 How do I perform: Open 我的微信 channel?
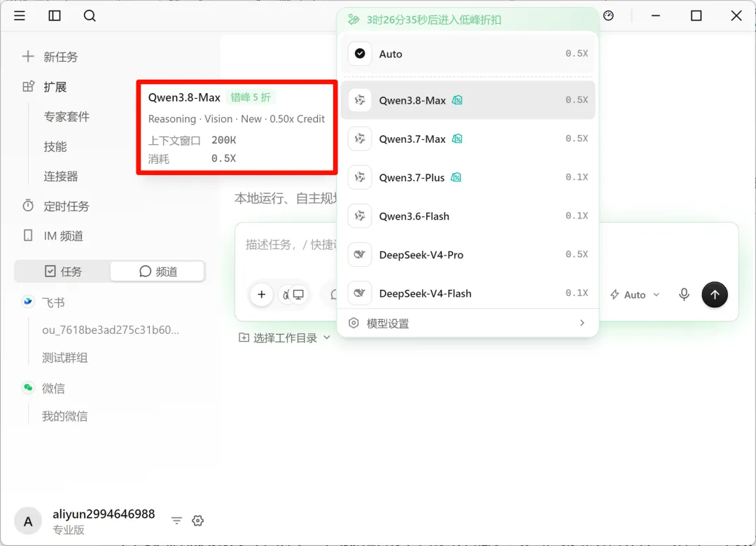pyautogui.click(x=64, y=416)
